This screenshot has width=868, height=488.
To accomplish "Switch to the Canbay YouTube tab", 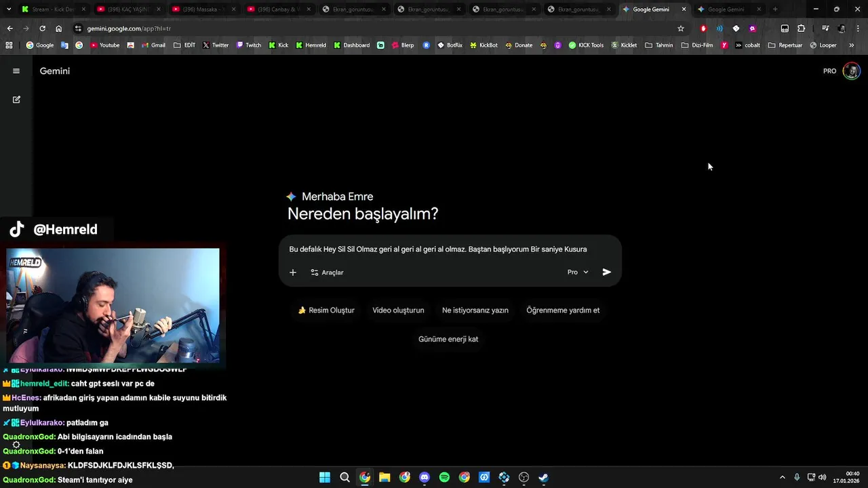I will pyautogui.click(x=277, y=9).
